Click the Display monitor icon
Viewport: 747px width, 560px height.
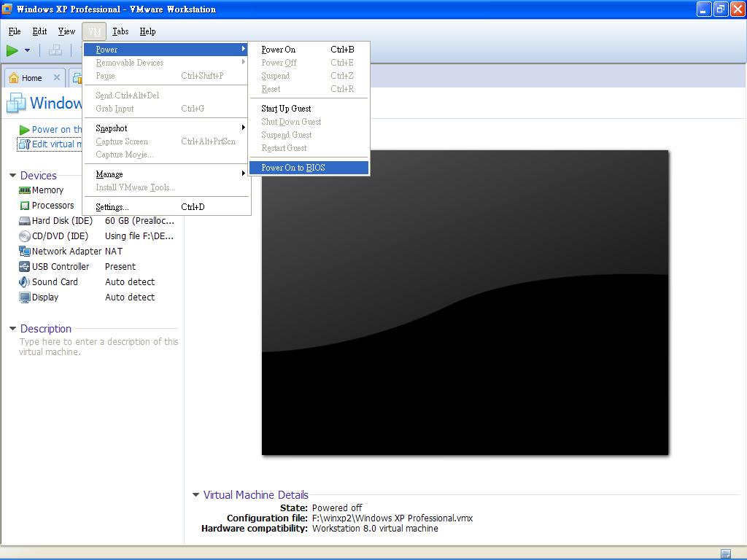25,297
